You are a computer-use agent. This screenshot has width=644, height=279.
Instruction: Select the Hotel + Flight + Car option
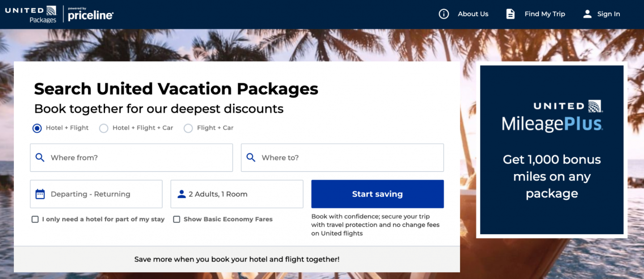click(104, 128)
